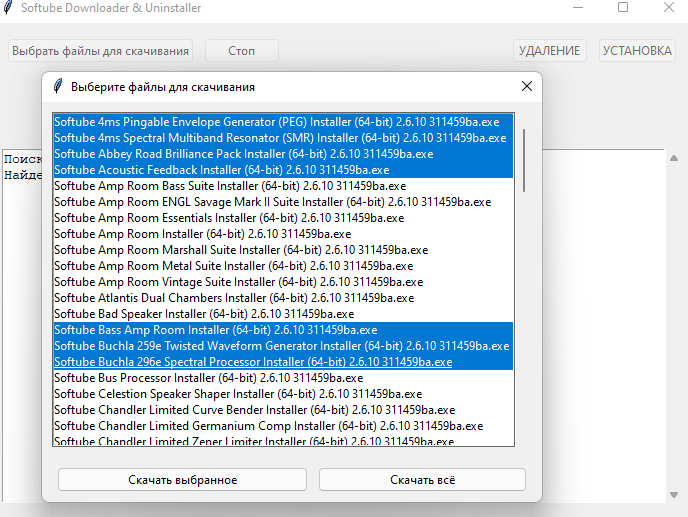Click the 'Стоп' button
The height and width of the screenshot is (517, 688).
point(242,51)
